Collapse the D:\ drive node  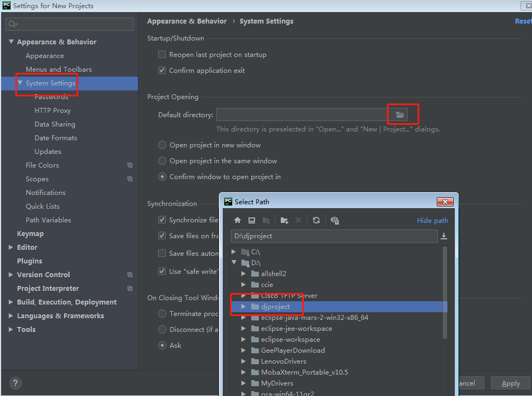[x=234, y=262]
